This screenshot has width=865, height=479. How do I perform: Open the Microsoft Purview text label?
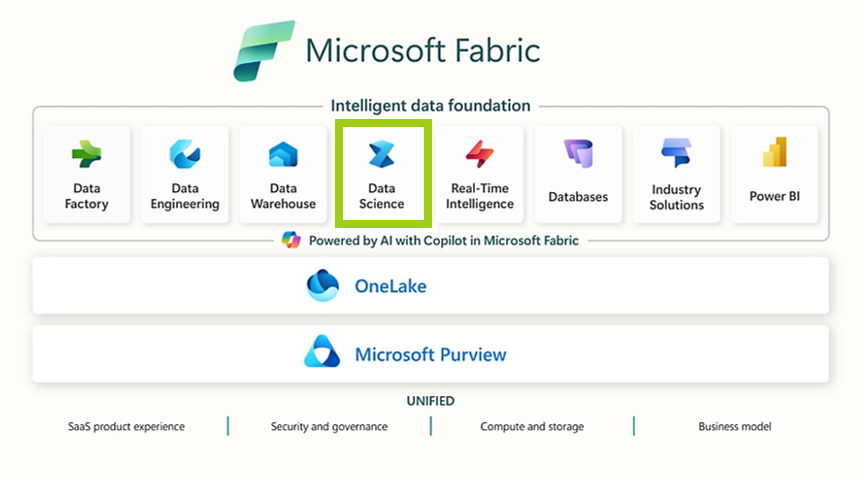point(430,355)
